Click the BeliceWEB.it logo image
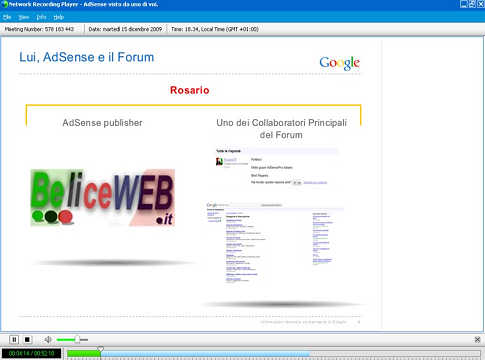 click(103, 198)
